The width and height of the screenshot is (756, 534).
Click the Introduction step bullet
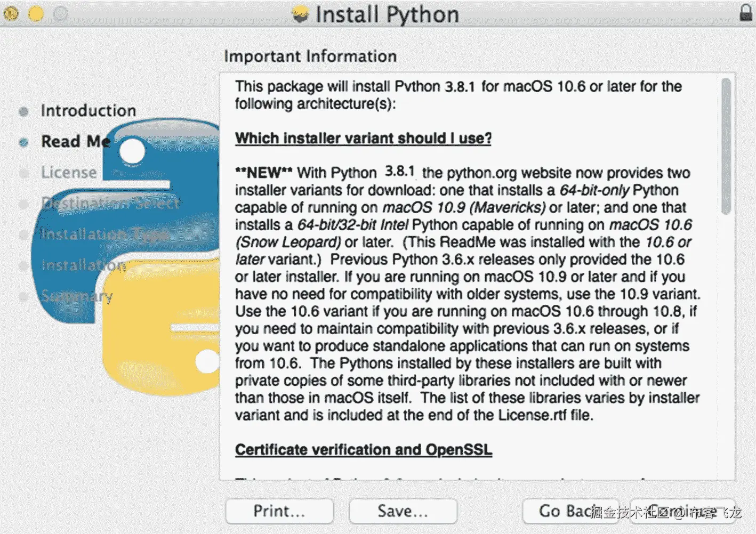point(24,110)
